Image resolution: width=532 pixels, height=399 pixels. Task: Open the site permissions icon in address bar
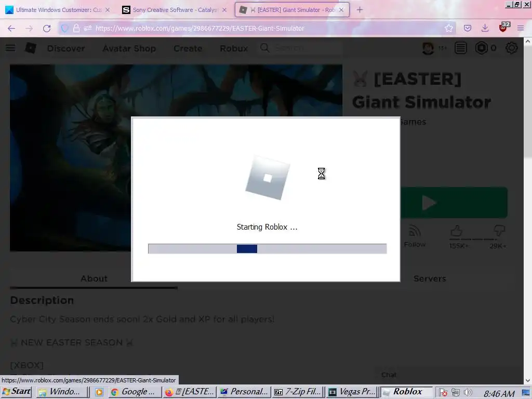87,29
